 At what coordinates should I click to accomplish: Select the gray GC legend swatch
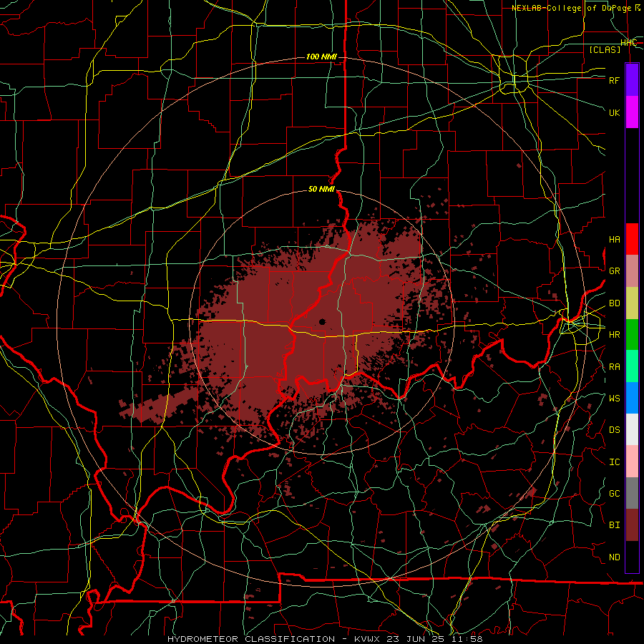(x=632, y=493)
